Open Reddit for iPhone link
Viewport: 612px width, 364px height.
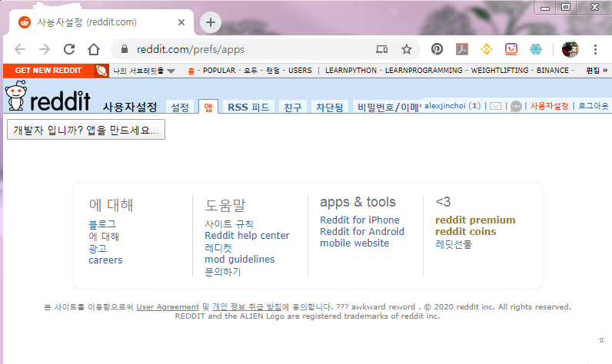coord(360,220)
